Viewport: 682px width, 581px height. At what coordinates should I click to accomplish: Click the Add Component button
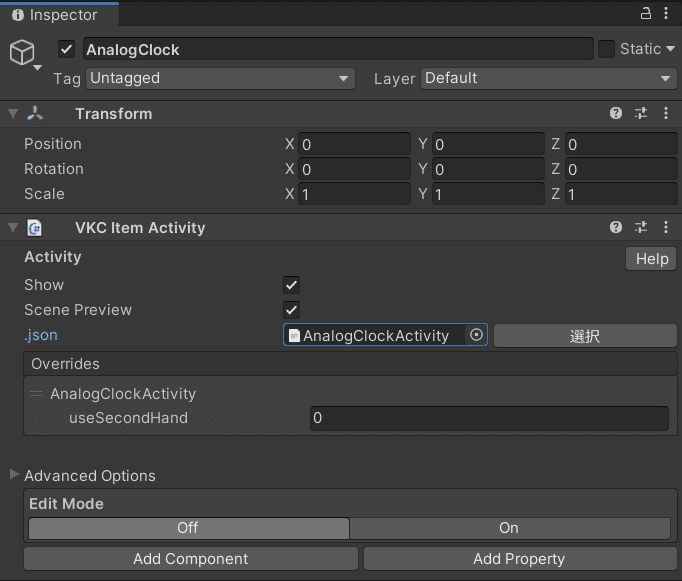(190, 559)
